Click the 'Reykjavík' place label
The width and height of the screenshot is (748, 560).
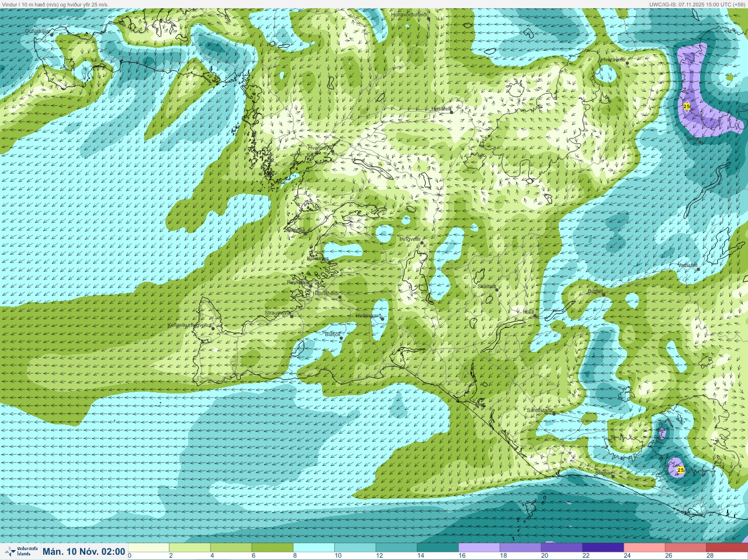[298, 282]
